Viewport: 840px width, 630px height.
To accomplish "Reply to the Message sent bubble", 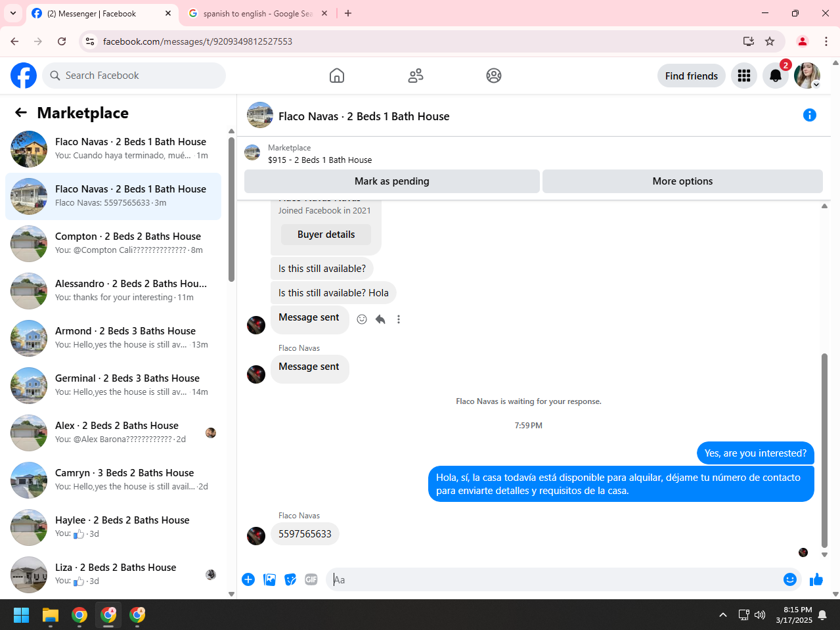I will pos(380,319).
